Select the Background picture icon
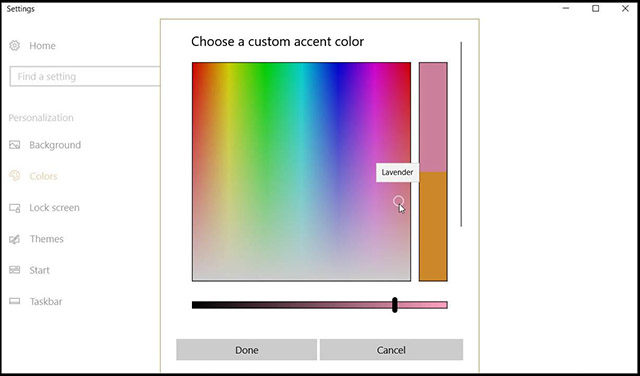This screenshot has height=376, width=640. pyautogui.click(x=15, y=145)
